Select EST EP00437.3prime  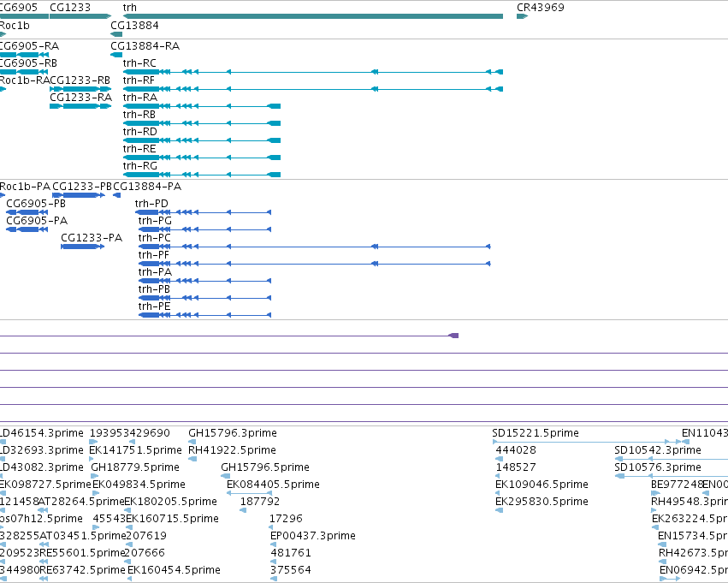point(313,536)
